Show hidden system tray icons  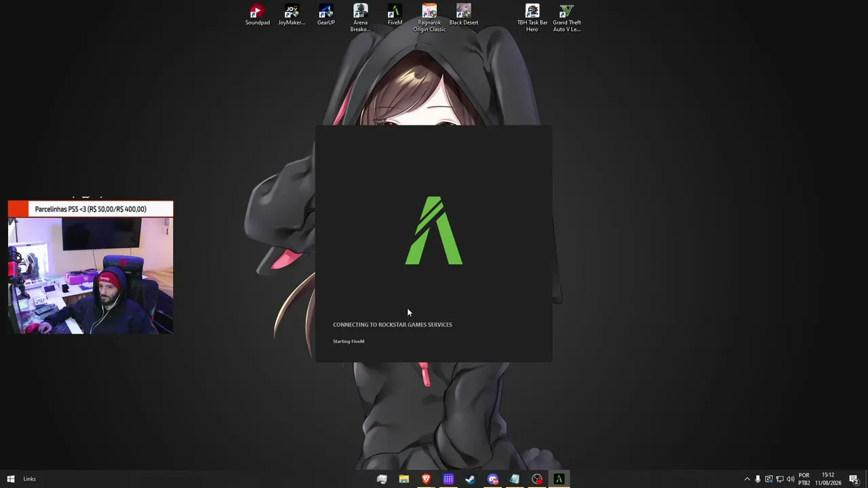(747, 479)
